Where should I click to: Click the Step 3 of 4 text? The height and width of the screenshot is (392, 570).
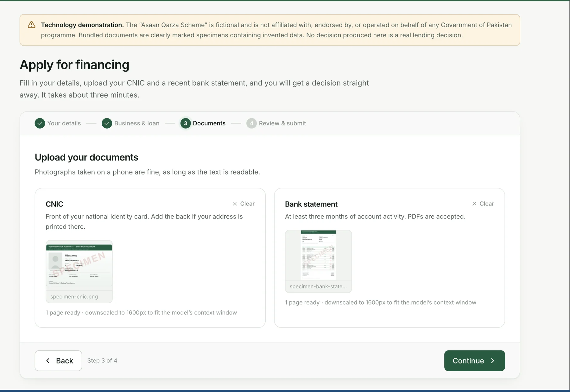102,361
